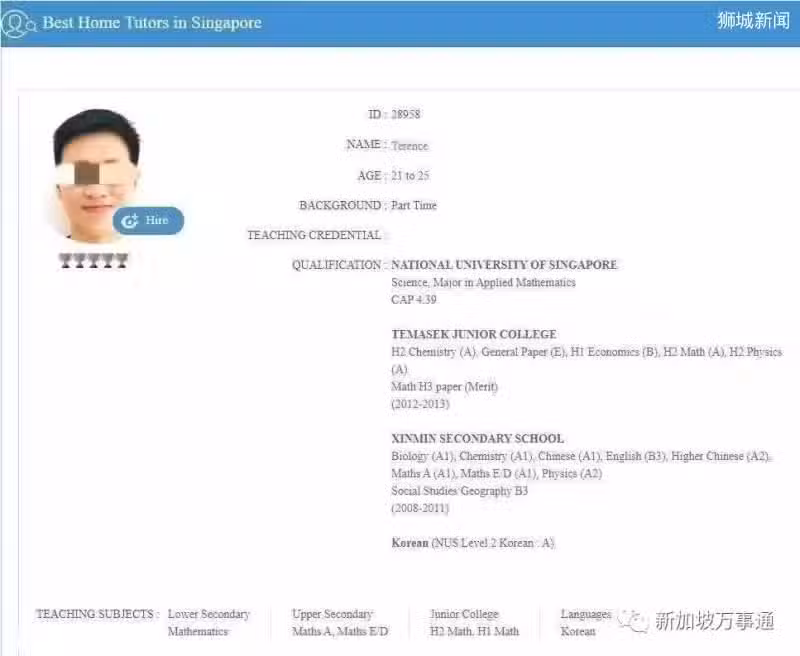
Task: Select the (2008-2011) year range
Action: pos(420,508)
